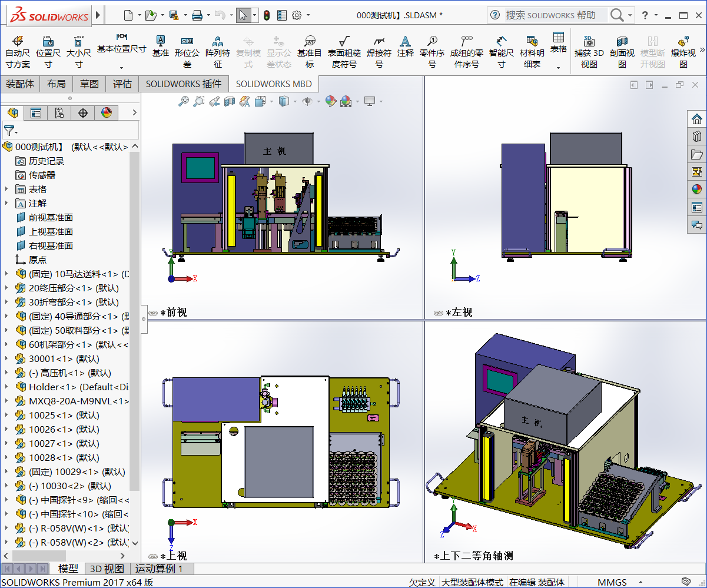Click the Open file icon
The width and height of the screenshot is (707, 588).
click(x=151, y=15)
